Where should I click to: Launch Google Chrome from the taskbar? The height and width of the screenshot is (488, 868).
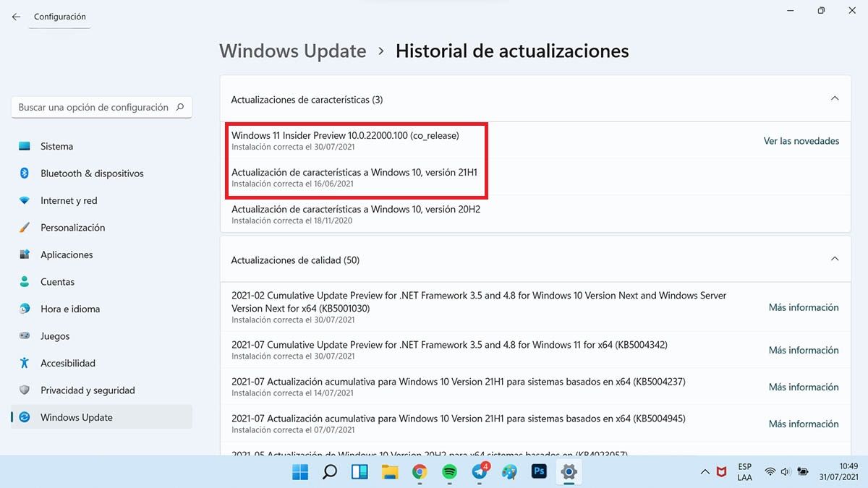[x=420, y=472]
